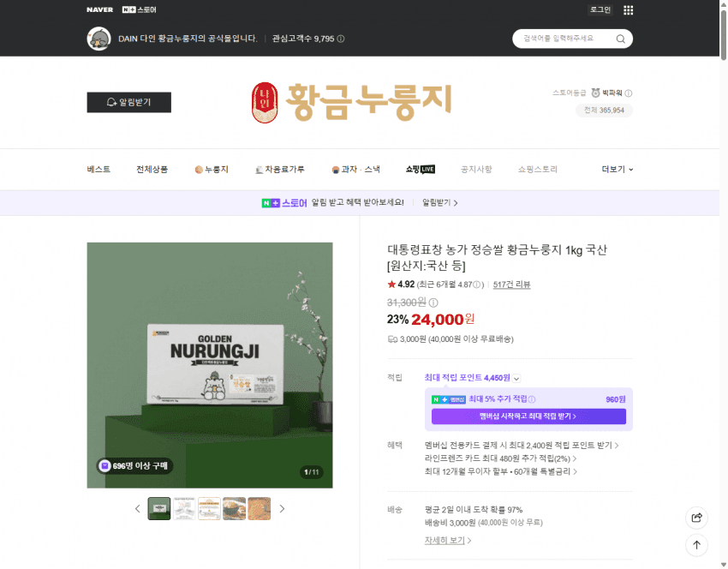Open the 공지사항 tab
Image resolution: width=728 pixels, height=569 pixels.
(476, 170)
